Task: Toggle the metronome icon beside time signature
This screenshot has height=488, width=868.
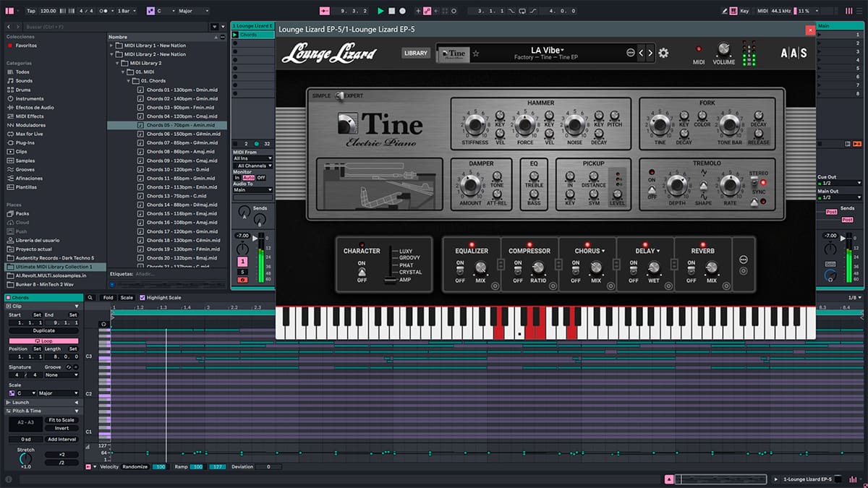Action: point(103,11)
